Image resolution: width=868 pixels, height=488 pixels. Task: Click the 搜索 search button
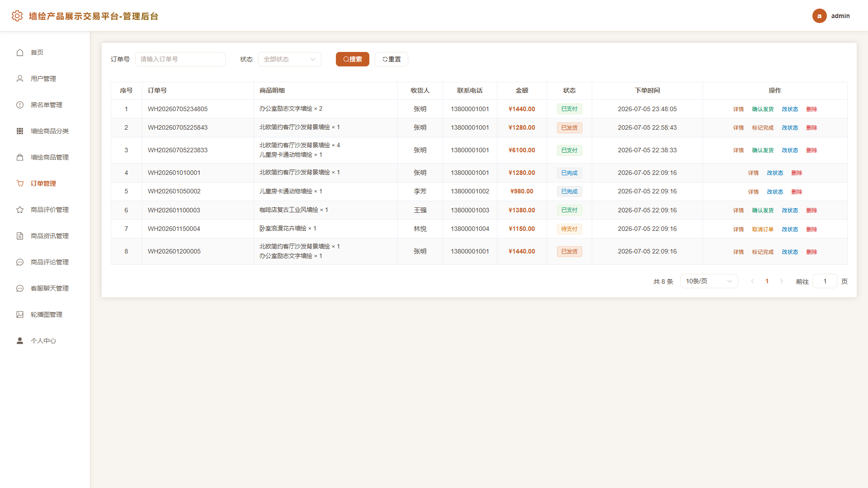pos(353,59)
